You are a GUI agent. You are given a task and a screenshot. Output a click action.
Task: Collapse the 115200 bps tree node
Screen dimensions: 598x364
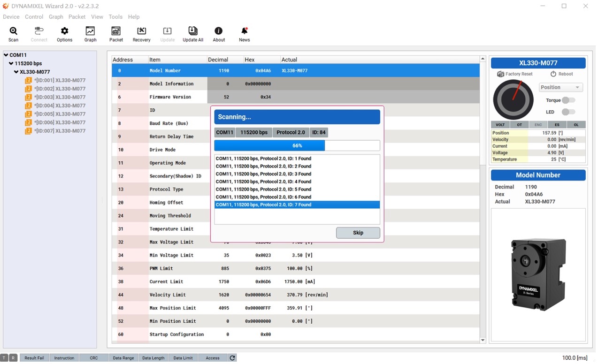[11, 63]
